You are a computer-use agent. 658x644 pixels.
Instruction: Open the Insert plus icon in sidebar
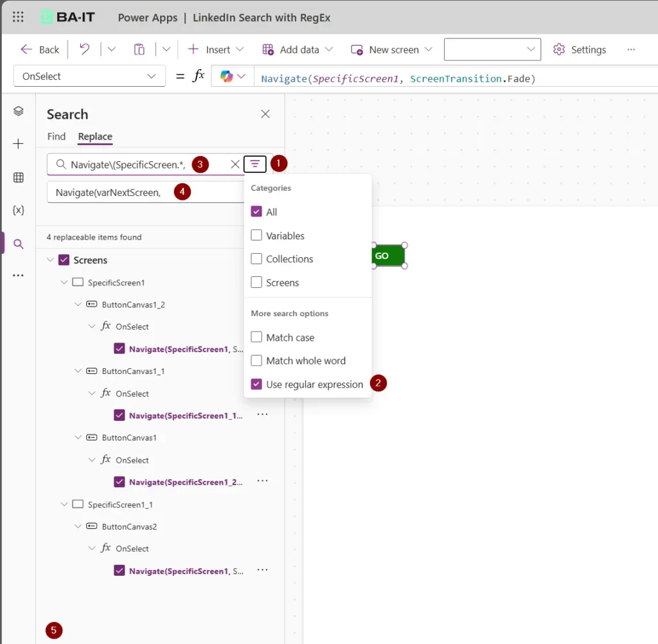click(18, 143)
